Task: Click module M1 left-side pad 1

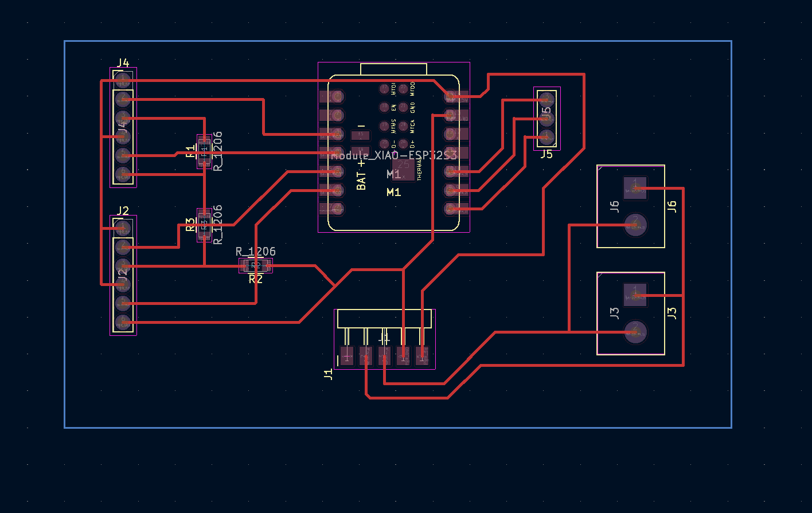Action: click(331, 96)
